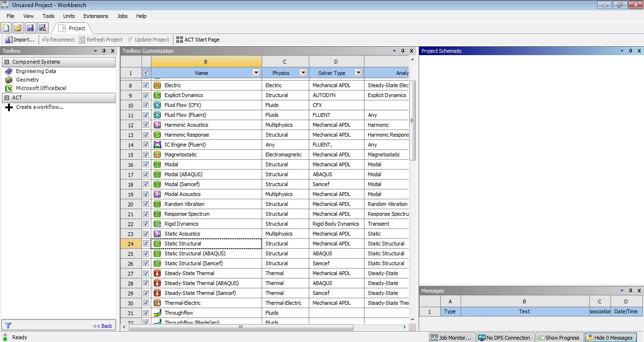
Task: Open the Physics column filter dropdown
Action: coord(303,73)
